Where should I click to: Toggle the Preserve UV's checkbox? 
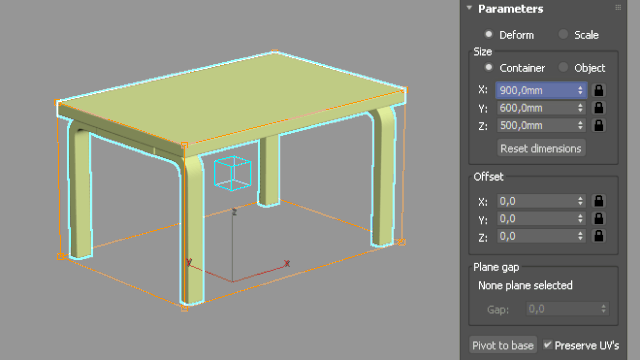(547, 345)
